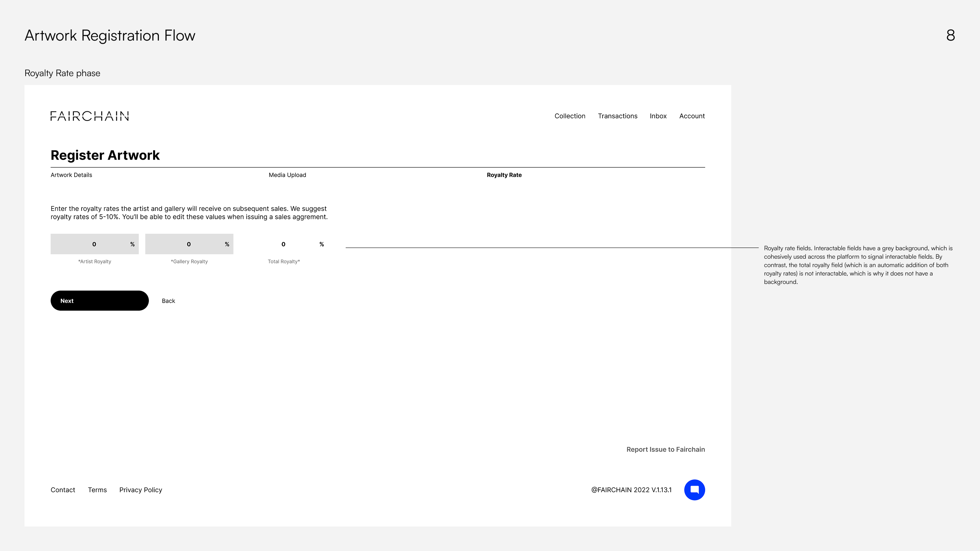Click the @FAIRCHAIN 2022 version text
This screenshot has width=980, height=551.
tap(631, 490)
